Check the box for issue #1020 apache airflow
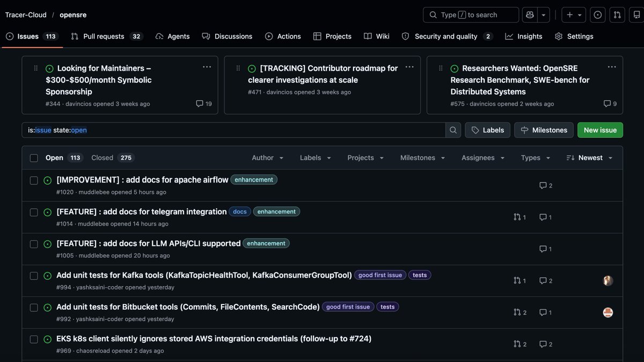The image size is (644, 362). point(34,180)
